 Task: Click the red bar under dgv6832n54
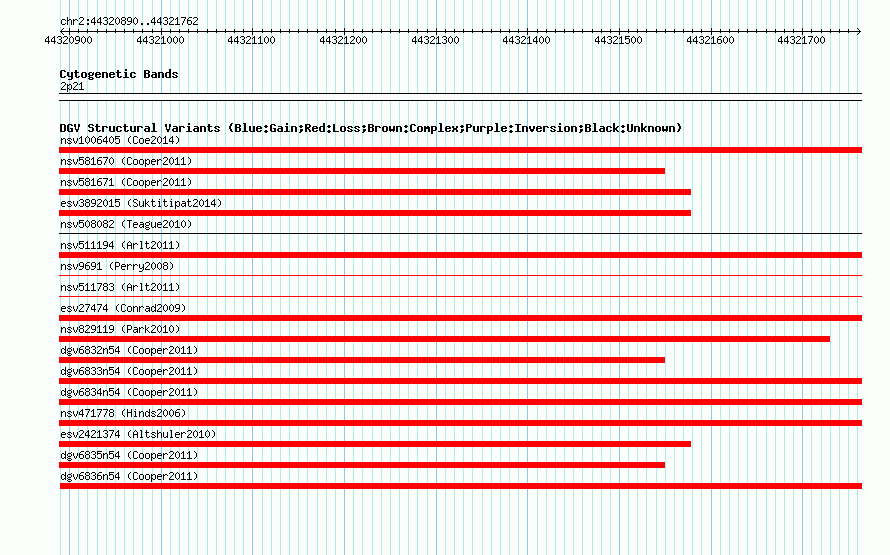[362, 360]
